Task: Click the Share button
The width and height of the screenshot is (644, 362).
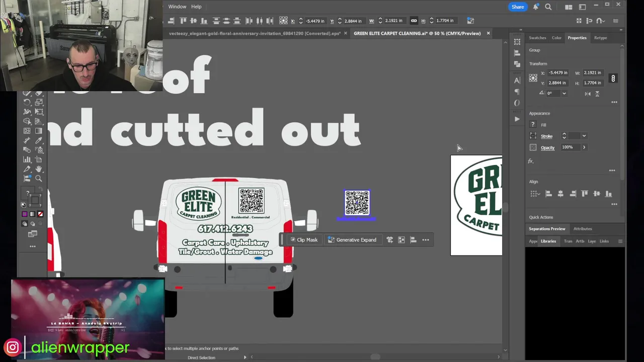Action: pyautogui.click(x=518, y=7)
